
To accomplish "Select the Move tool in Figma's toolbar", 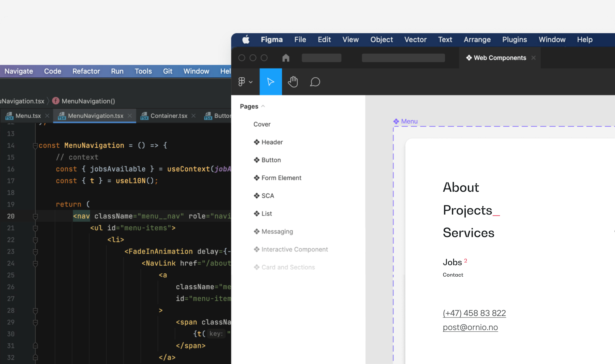I will 270,81.
